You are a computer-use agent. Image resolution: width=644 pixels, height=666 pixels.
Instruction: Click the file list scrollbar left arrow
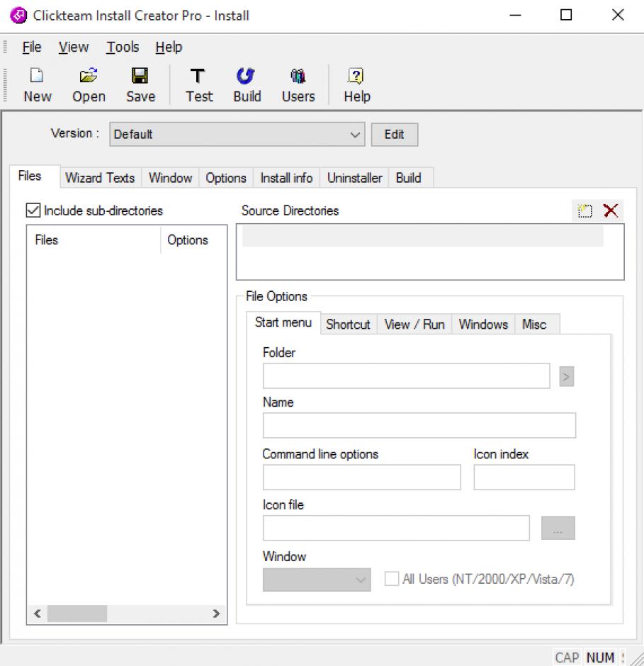38,614
